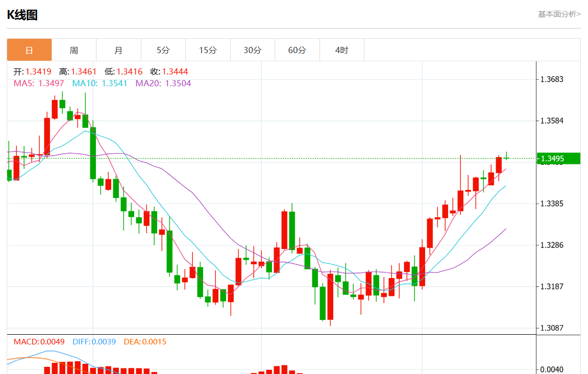
Task: Click the 1.3385 price axis label
Action: point(552,204)
